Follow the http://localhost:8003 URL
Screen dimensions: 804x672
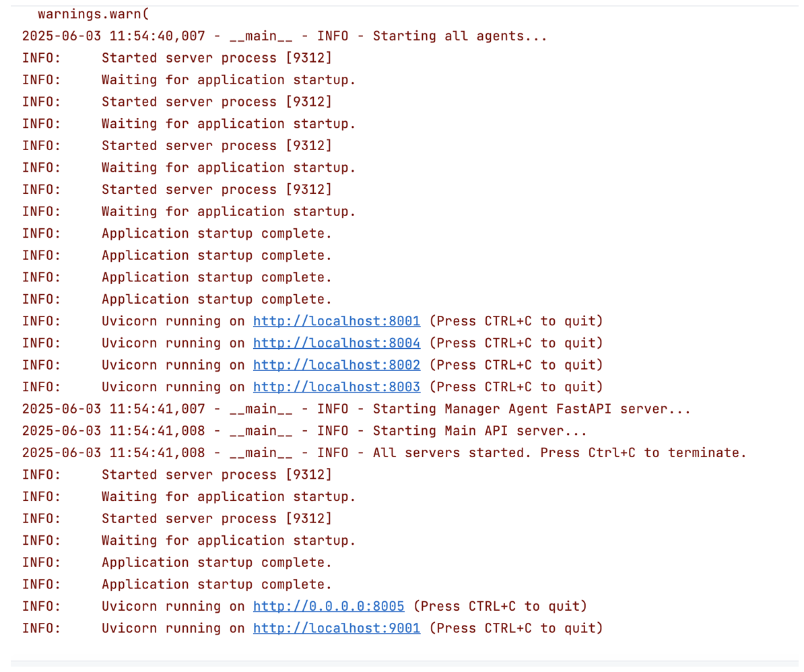[336, 387]
